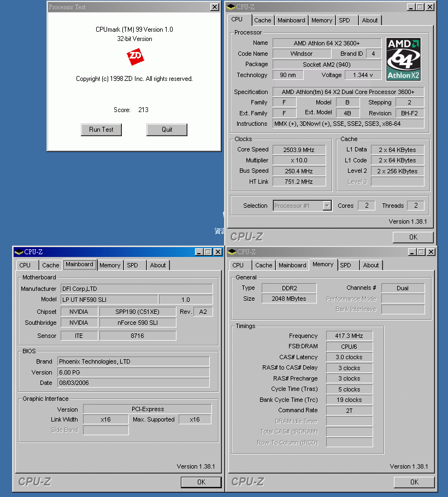
Task: Click the memory Type value DDR2
Action: pos(289,288)
